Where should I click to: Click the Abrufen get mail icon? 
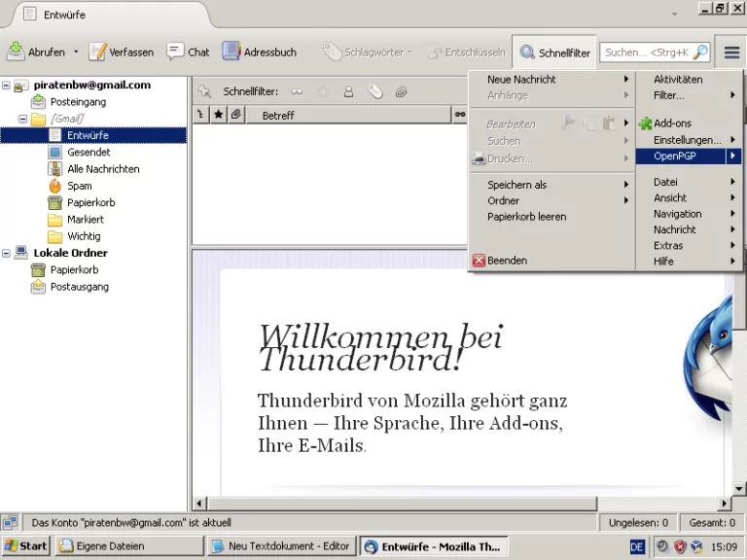(16, 52)
